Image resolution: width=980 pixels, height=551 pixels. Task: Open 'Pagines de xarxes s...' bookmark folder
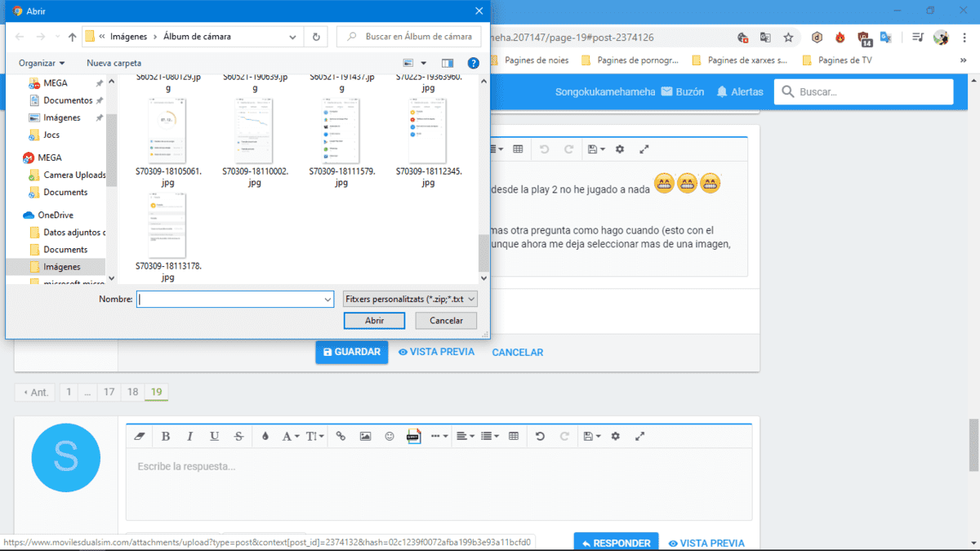point(739,60)
